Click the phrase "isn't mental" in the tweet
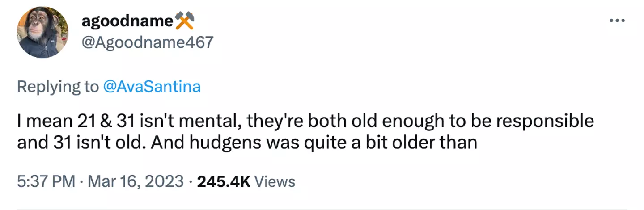This screenshot has height=210, width=644. [x=189, y=122]
